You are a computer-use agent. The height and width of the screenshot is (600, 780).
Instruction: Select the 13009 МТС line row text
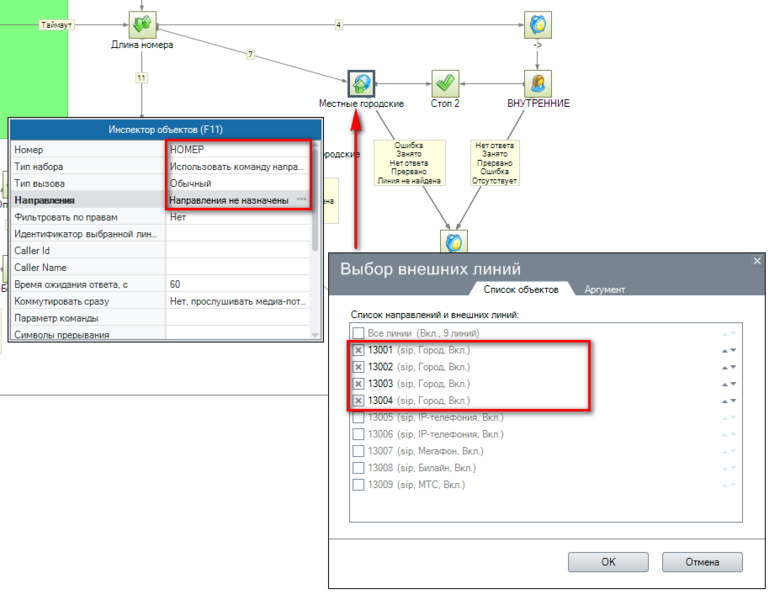416,485
